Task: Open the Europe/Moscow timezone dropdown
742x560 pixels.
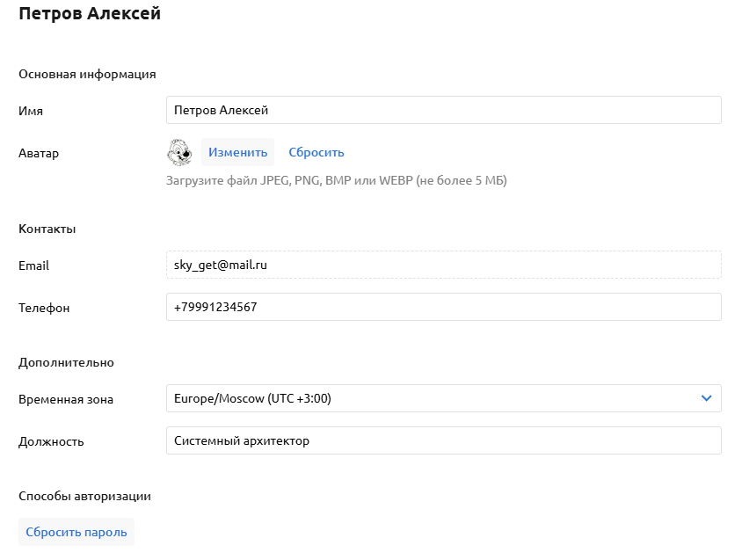Action: pos(431,398)
